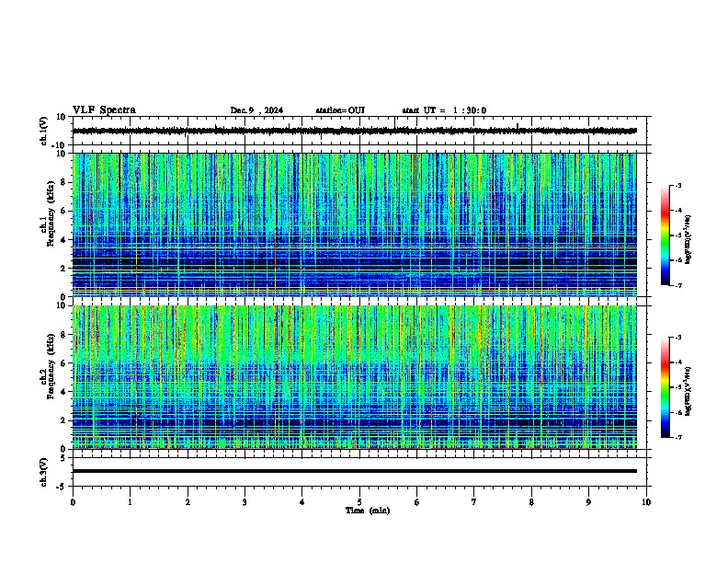Click the ch.1 spectrogram panel
728x563 pixels.
[354, 224]
